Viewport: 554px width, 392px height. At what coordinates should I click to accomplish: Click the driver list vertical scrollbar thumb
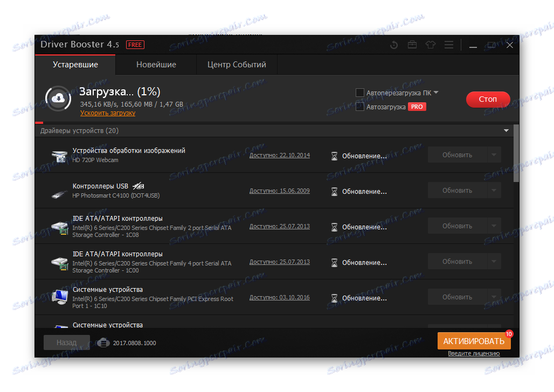tap(516, 153)
